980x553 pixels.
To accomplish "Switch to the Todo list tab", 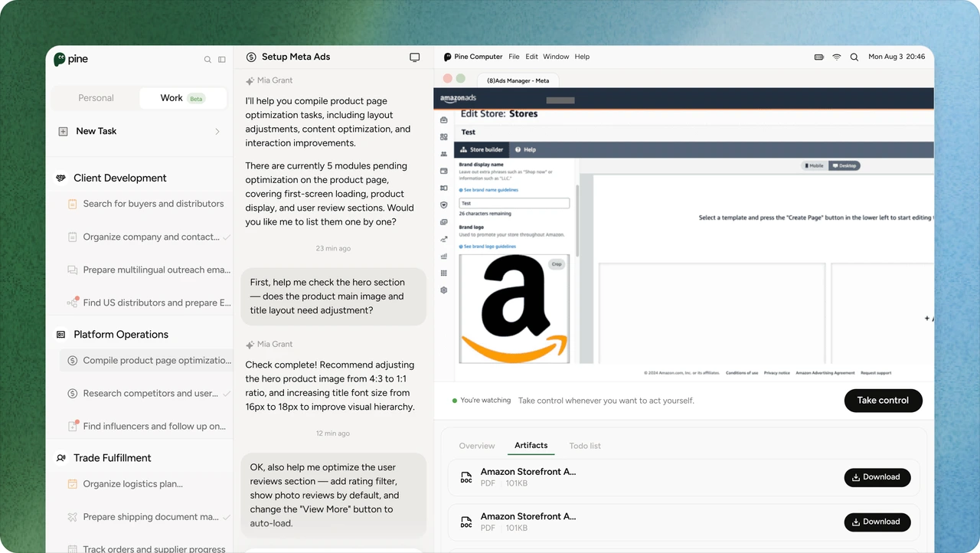I will pyautogui.click(x=585, y=446).
